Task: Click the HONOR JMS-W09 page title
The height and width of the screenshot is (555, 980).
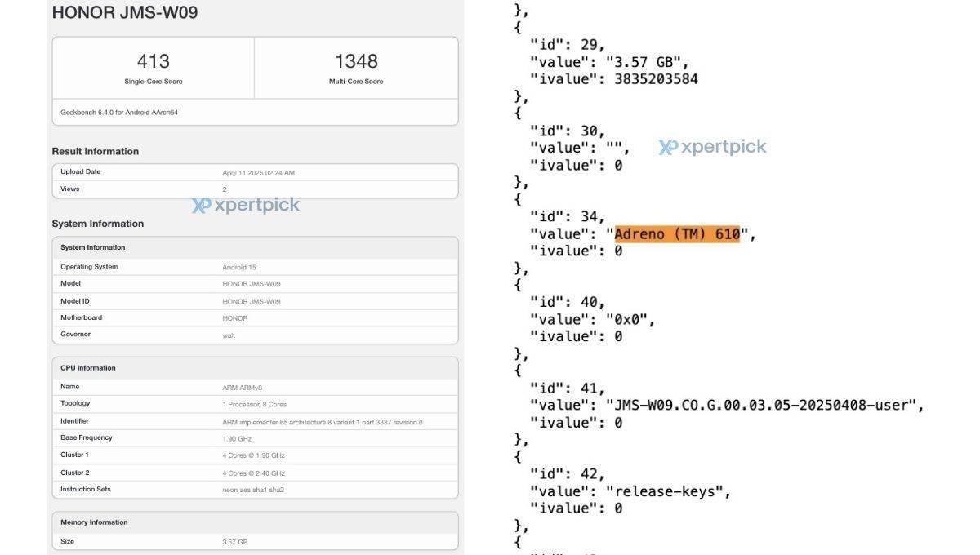Action: (125, 12)
